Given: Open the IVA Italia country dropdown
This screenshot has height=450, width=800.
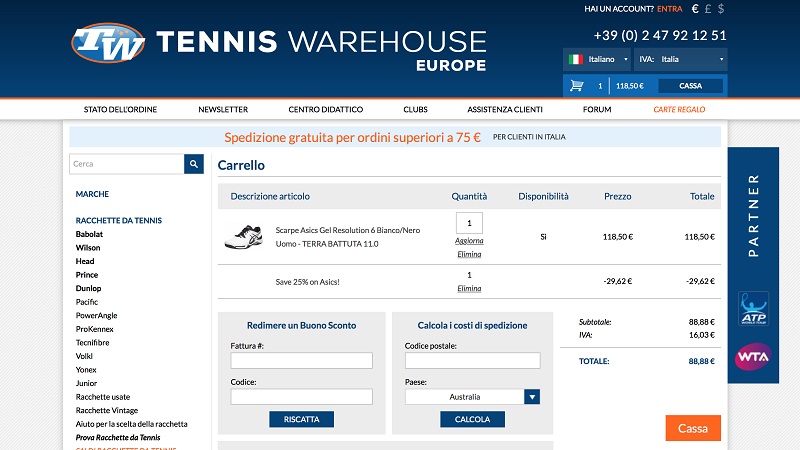Looking at the screenshot, I should [680, 60].
